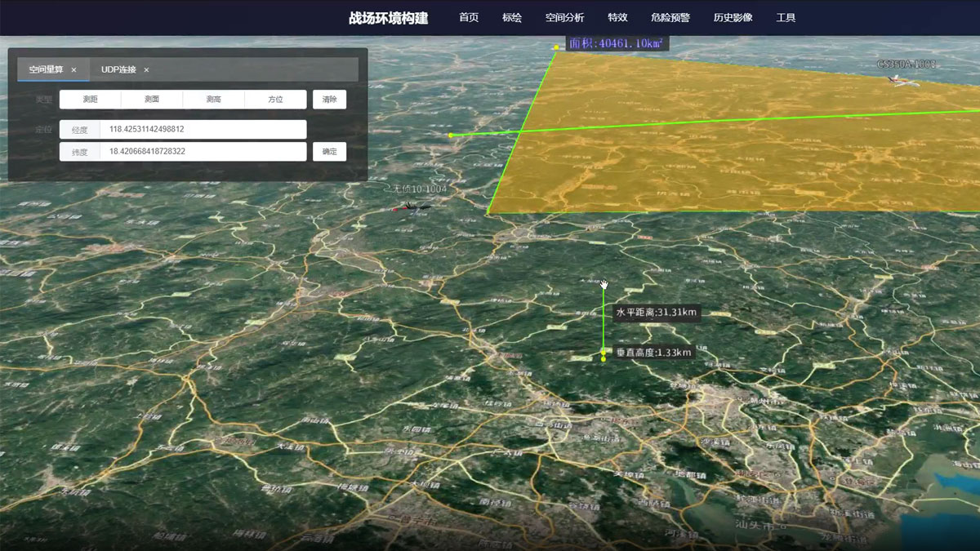980x551 pixels.
Task: Select the 方位 measurement type
Action: 276,100
